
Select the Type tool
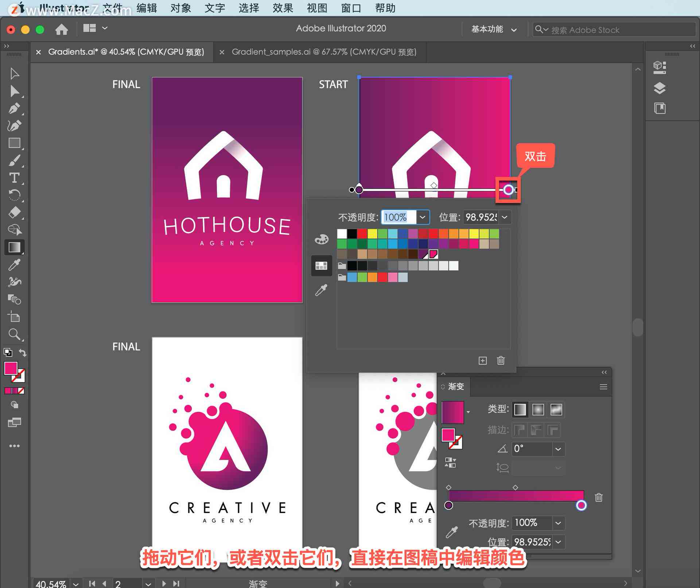pos(15,178)
